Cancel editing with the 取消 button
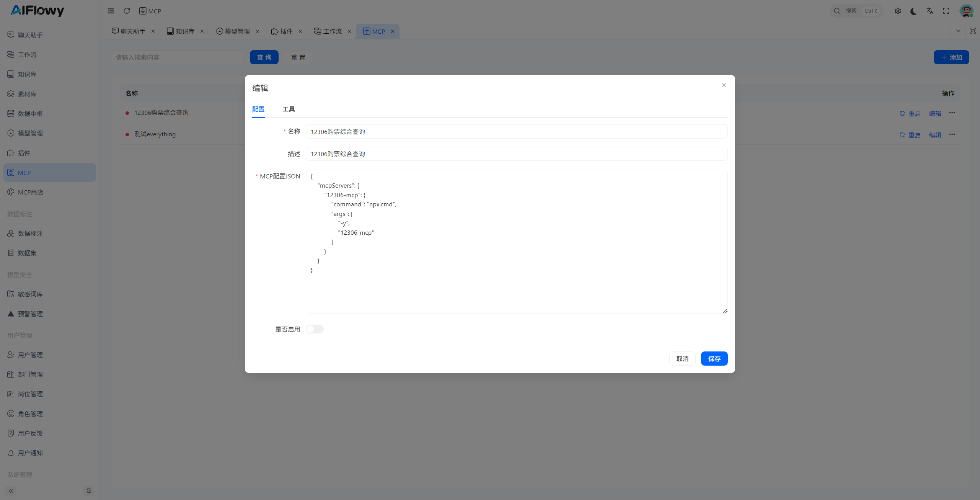The width and height of the screenshot is (980, 500). (x=682, y=358)
